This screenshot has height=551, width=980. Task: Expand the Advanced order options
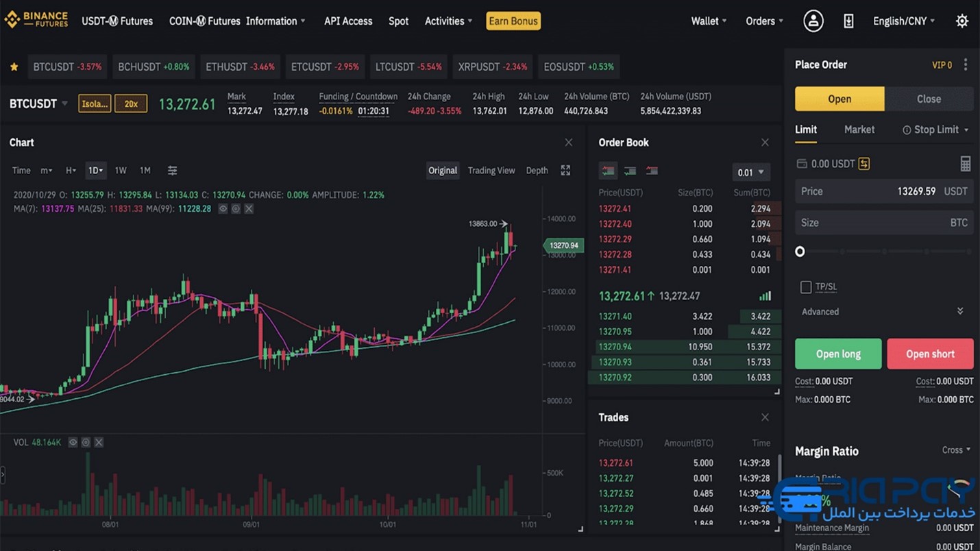tap(883, 312)
